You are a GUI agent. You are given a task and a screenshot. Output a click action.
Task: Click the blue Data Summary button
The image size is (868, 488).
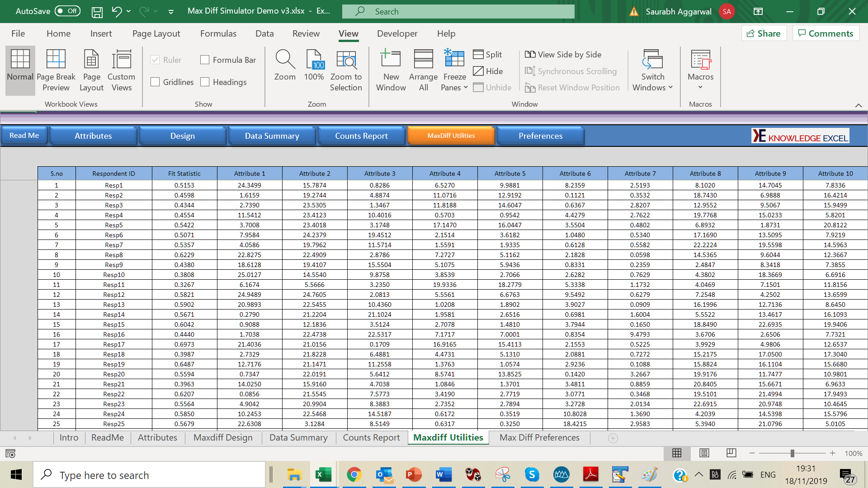click(272, 136)
